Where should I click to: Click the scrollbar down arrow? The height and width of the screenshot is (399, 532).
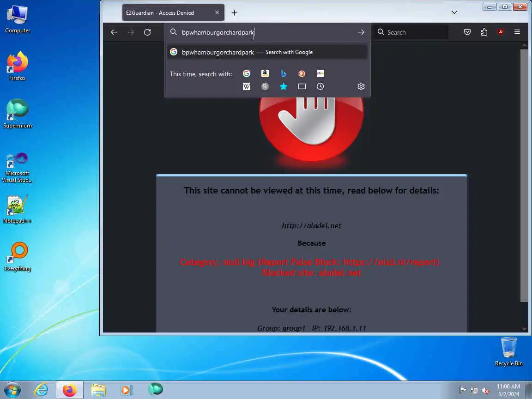tap(524, 329)
